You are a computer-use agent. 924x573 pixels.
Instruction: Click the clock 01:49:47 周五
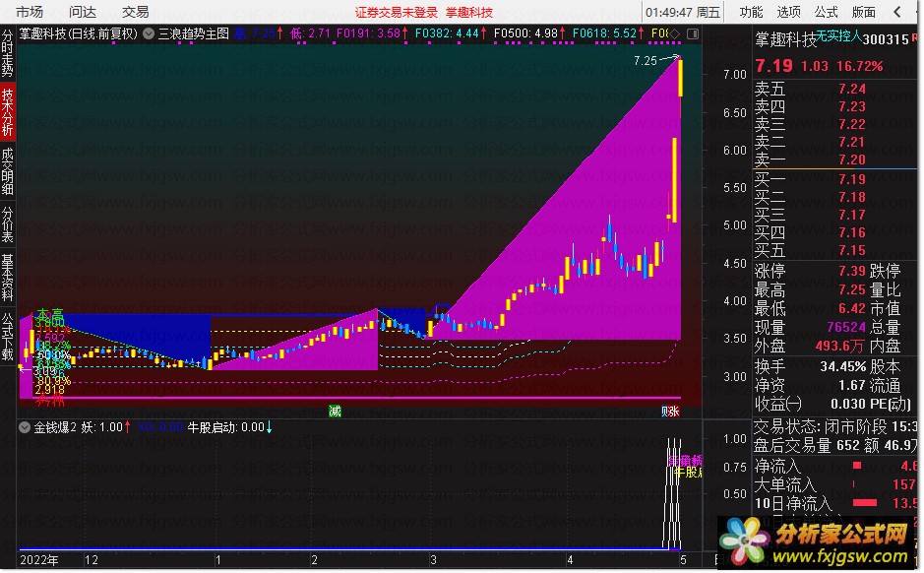click(682, 13)
